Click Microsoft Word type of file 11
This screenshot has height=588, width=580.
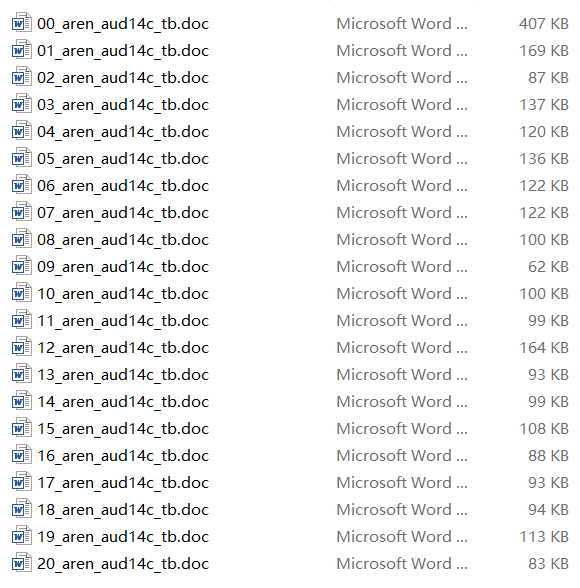[402, 321]
